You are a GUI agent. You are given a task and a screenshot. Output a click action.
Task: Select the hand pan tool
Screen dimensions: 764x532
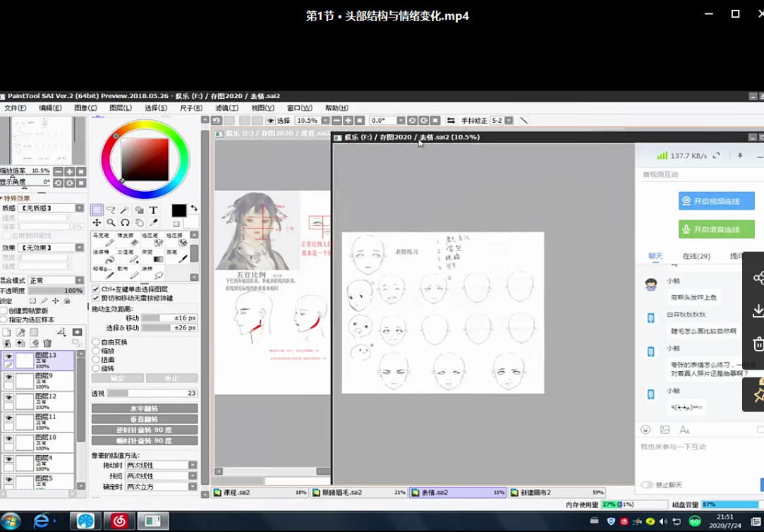coord(139,223)
